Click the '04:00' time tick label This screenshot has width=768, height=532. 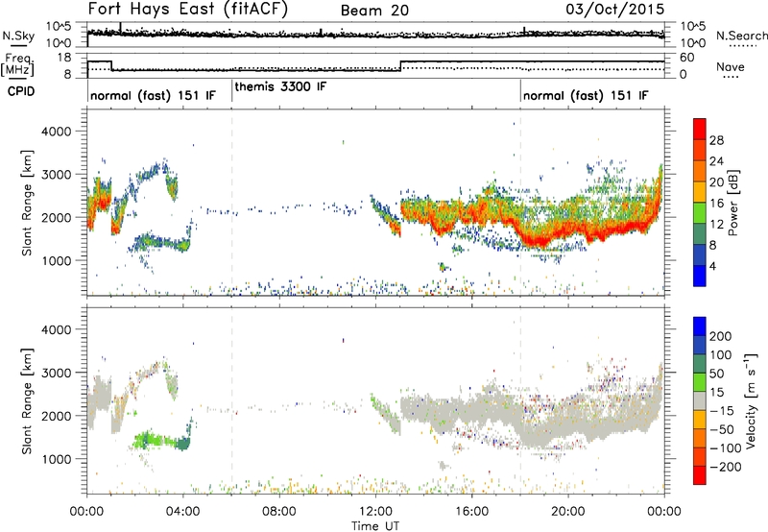click(x=183, y=512)
